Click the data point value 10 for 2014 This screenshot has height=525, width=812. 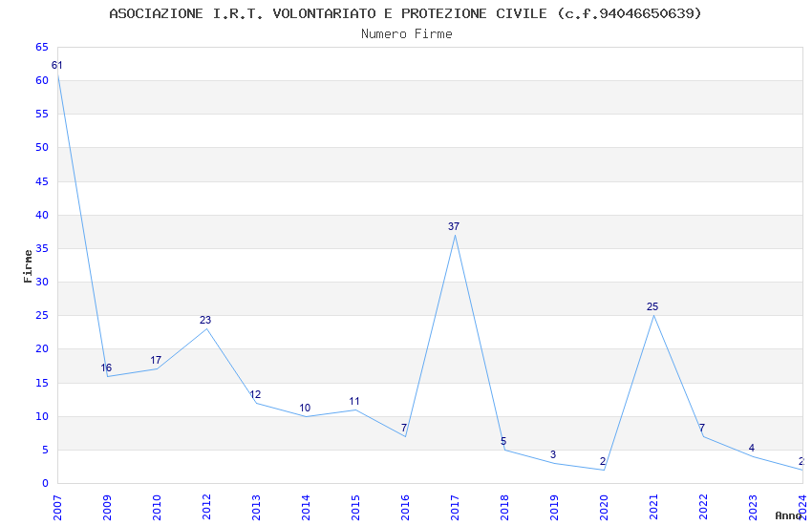[305, 409]
